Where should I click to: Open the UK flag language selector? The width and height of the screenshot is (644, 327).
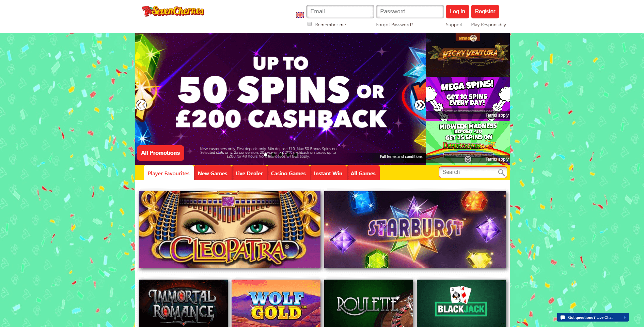[x=300, y=15]
